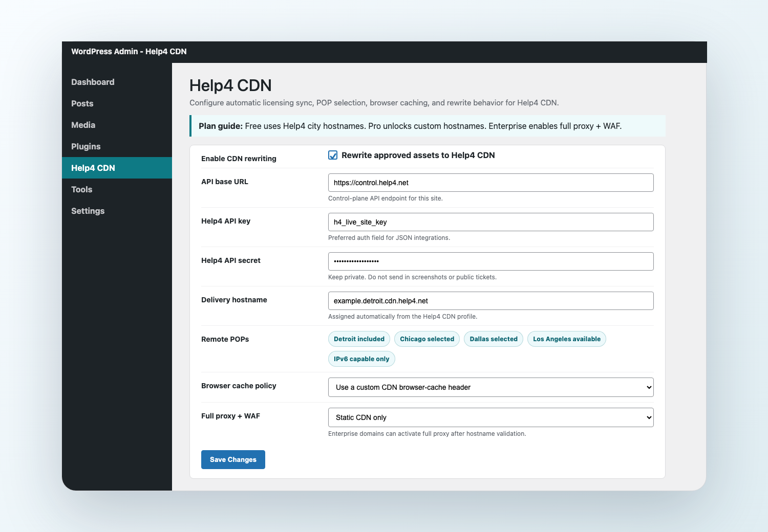768x532 pixels.
Task: Click into the Help4 API secret field
Action: pos(490,261)
